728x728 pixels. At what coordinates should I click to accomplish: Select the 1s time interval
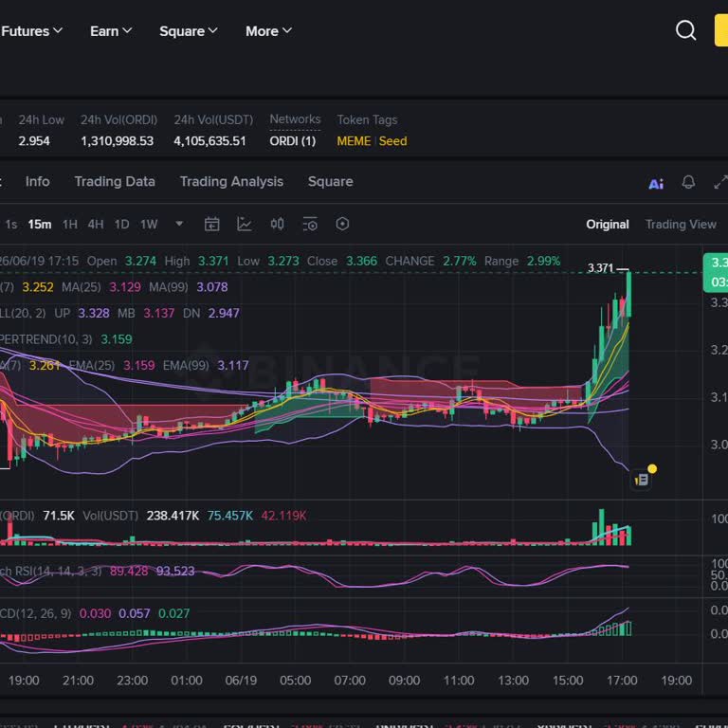click(x=11, y=225)
